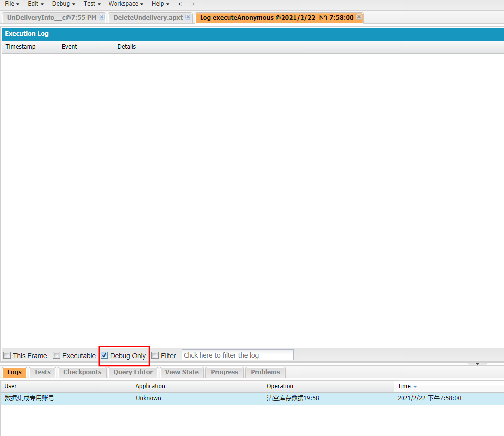The image size is (504, 436).
Task: Go forward with the > arrow
Action: [x=193, y=4]
